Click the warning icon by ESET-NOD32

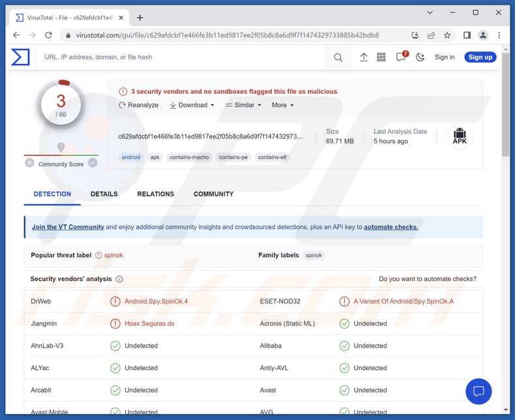[344, 301]
